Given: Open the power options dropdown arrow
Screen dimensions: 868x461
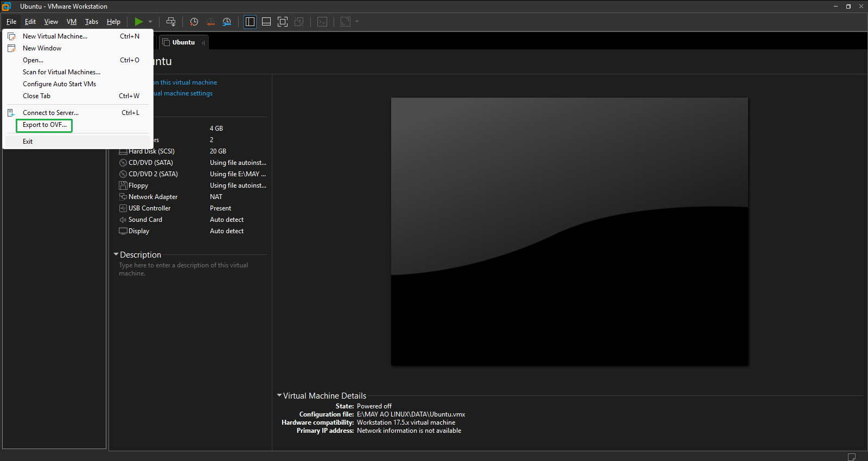Looking at the screenshot, I should [150, 22].
